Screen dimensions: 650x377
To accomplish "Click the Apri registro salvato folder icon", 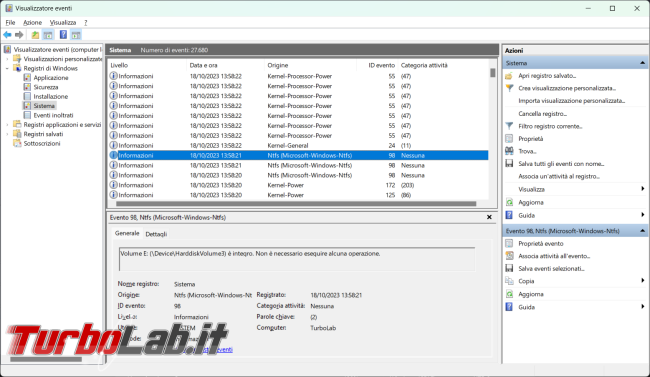I will [x=509, y=76].
